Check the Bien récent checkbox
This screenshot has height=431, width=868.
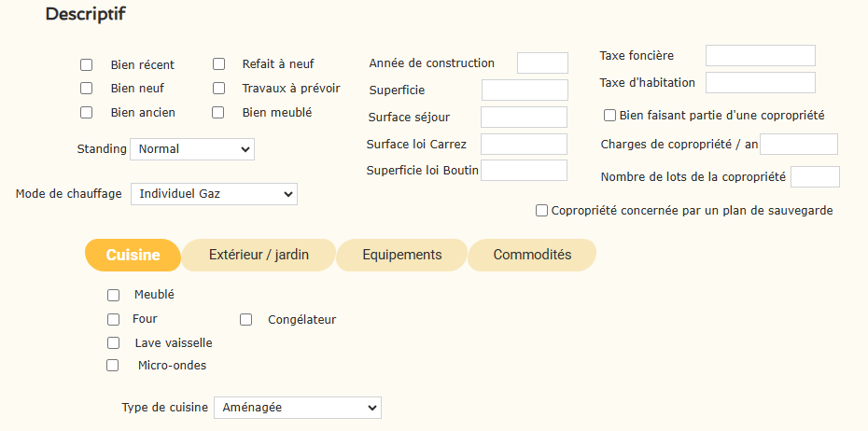(x=87, y=65)
